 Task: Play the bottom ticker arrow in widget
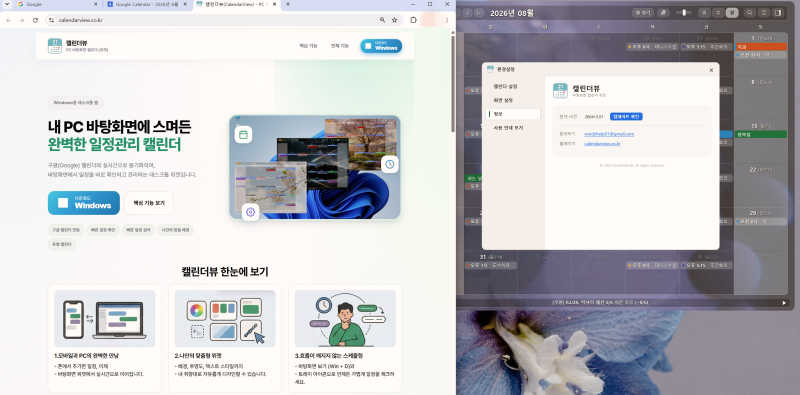tap(785, 303)
